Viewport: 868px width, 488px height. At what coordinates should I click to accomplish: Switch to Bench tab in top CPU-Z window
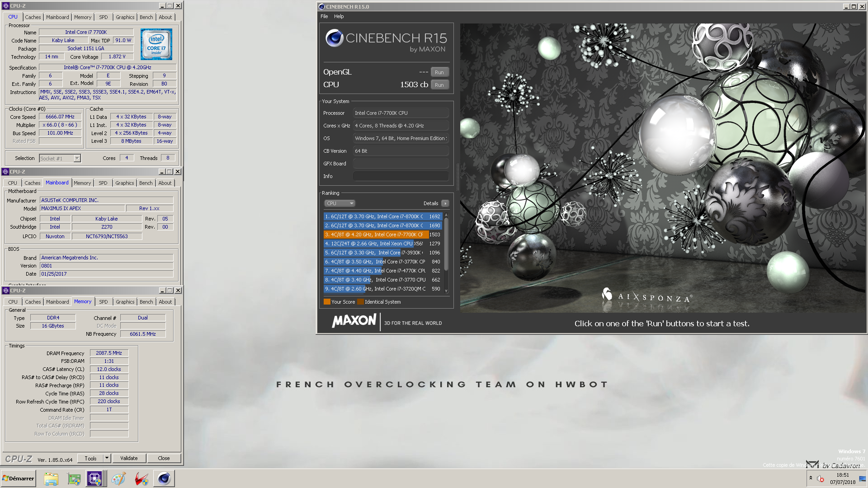click(146, 17)
